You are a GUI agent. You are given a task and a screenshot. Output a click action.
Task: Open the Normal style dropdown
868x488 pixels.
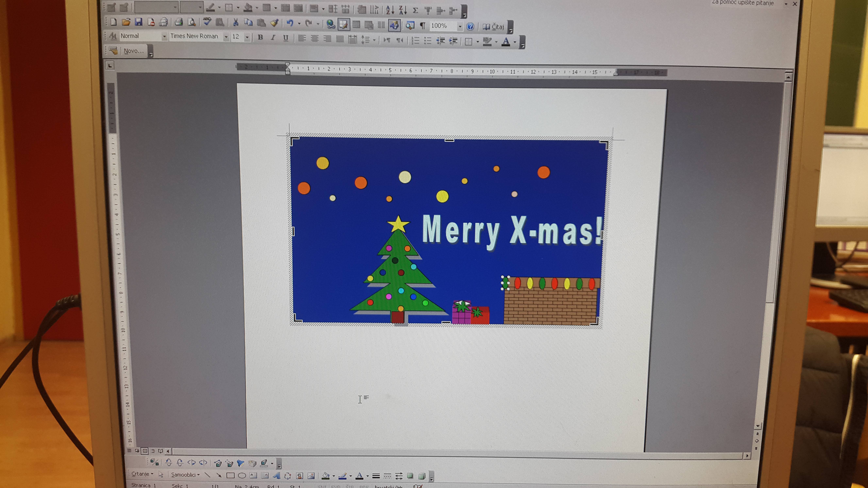(x=164, y=36)
